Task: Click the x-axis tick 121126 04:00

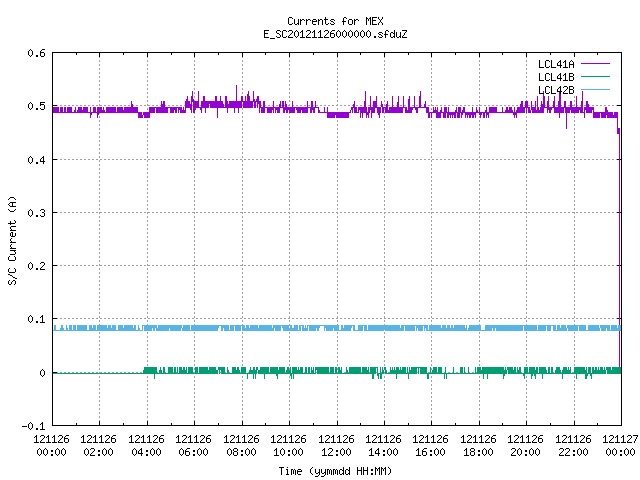Action: click(x=146, y=445)
